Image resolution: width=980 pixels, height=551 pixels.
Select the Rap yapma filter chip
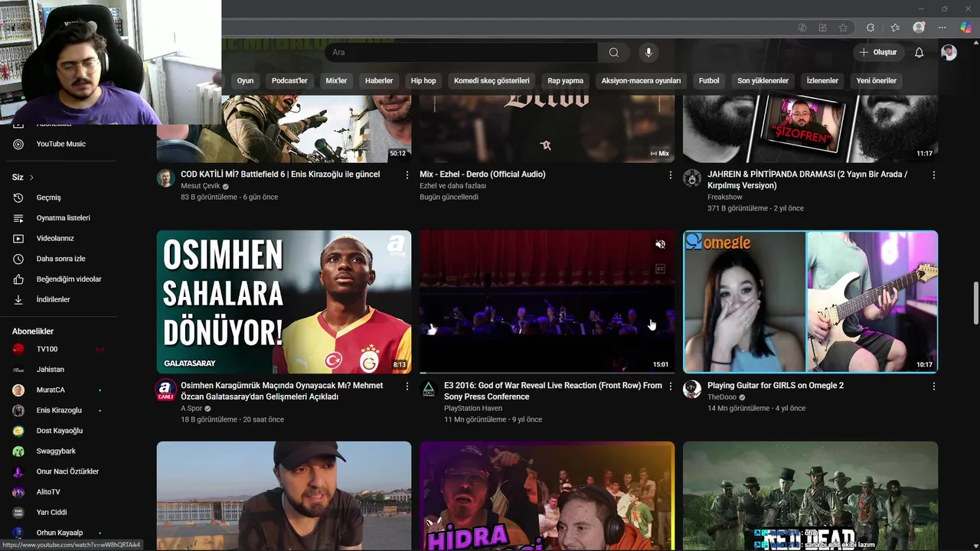pos(565,80)
